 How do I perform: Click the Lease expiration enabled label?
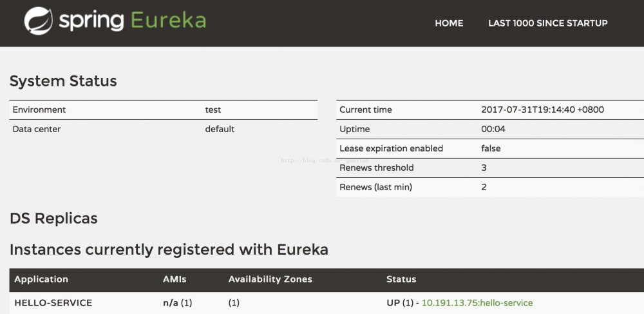pyautogui.click(x=391, y=148)
